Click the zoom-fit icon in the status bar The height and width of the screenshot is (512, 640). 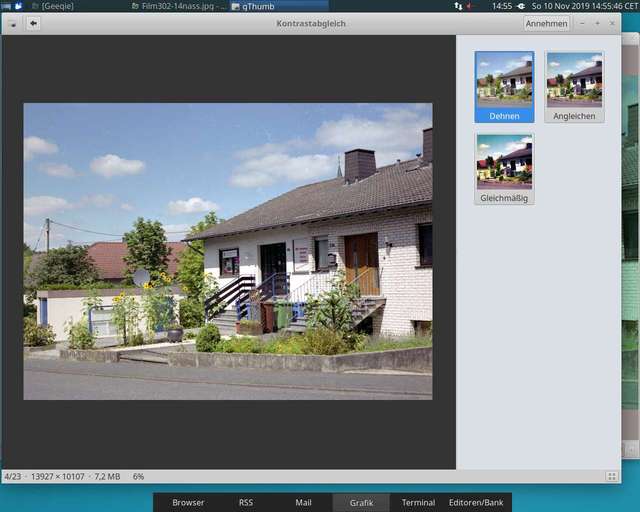[611, 477]
